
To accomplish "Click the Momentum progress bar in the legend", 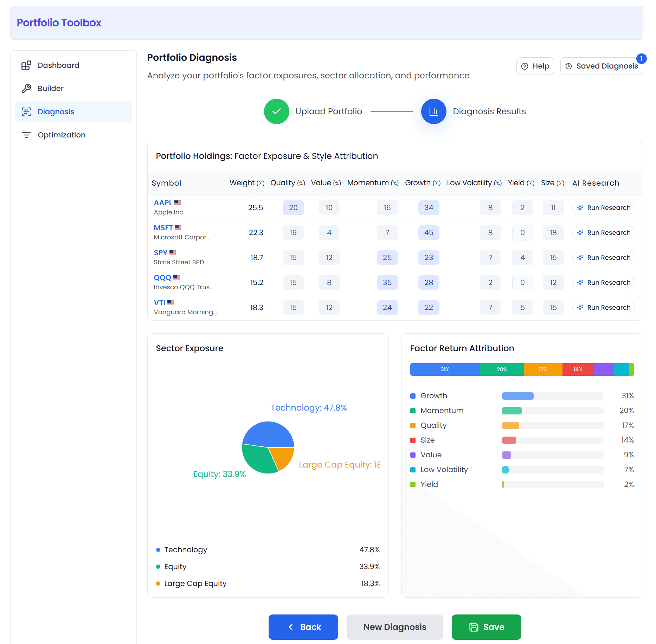I will coord(553,411).
